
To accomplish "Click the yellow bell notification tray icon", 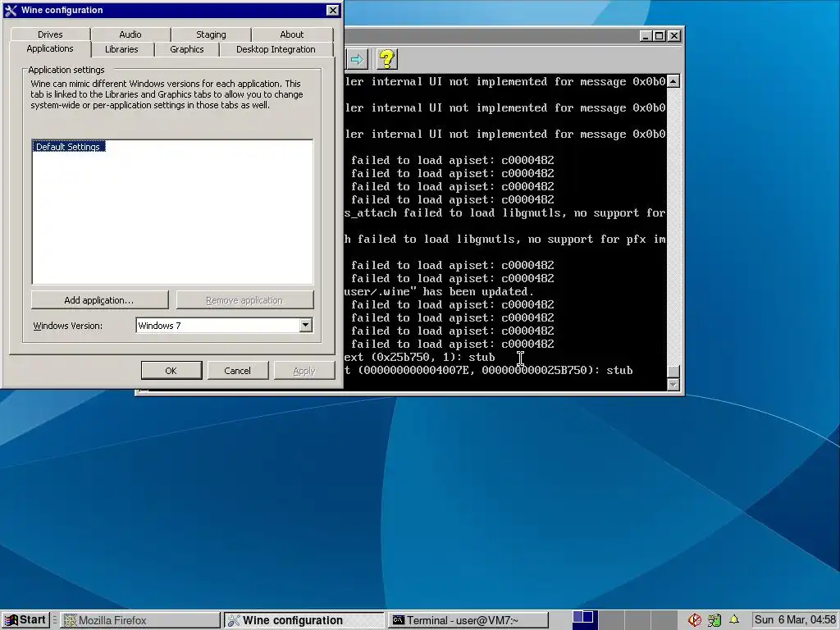I will click(x=734, y=620).
